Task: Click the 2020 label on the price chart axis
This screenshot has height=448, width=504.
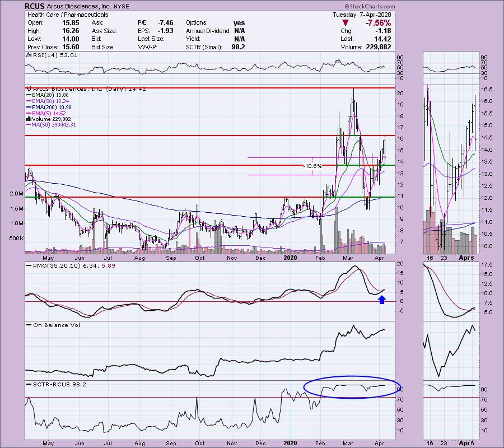Action: pos(290,258)
